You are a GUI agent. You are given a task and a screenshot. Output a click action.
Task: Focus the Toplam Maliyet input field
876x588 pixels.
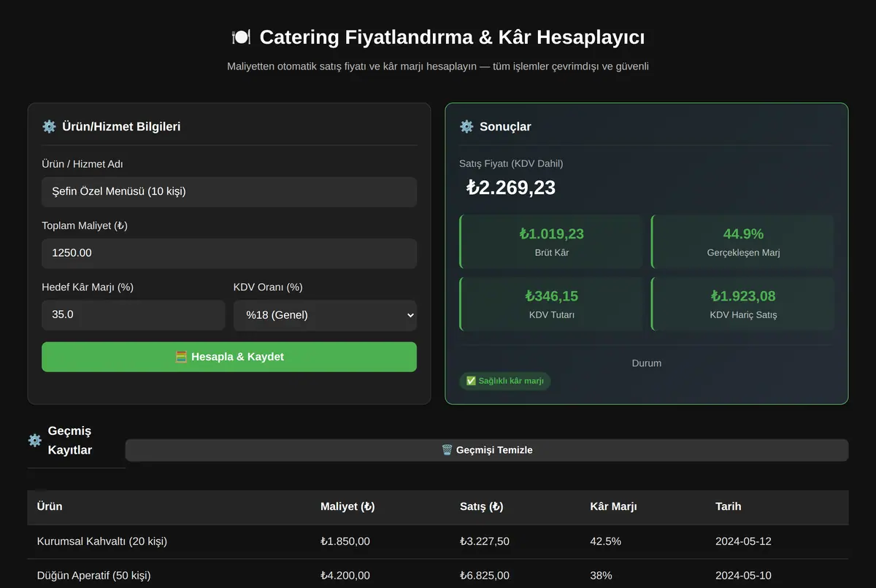[229, 253]
